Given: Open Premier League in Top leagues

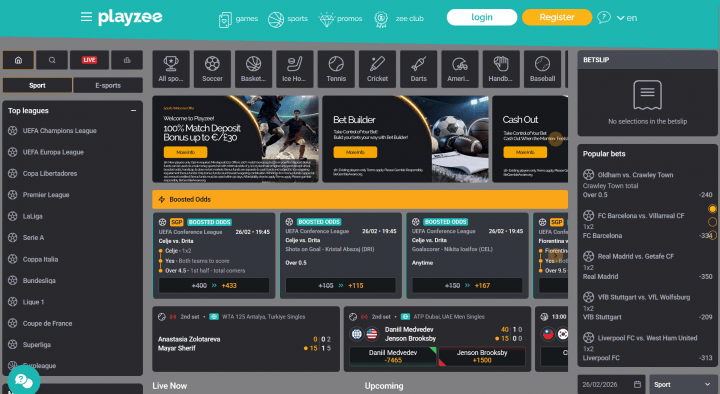Looking at the screenshot, I should [x=46, y=195].
